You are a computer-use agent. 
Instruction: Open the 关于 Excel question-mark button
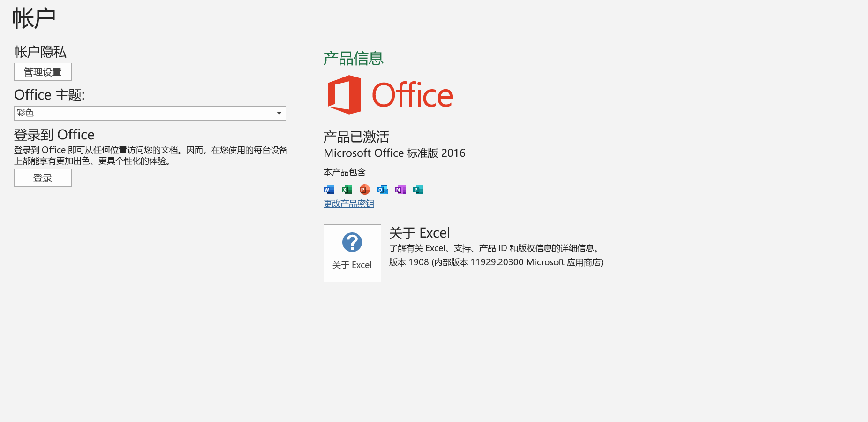(x=352, y=253)
